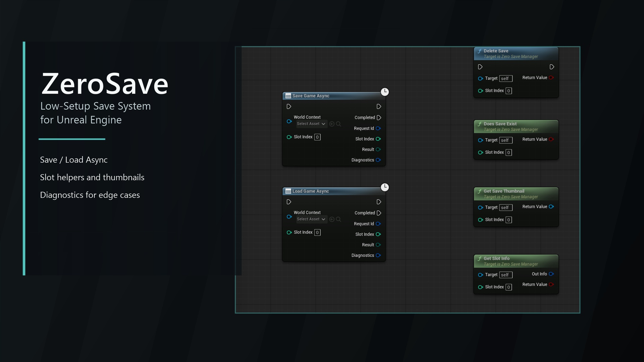644x362 pixels.
Task: Click Slot Index value field in Save Game Async
Action: coord(317,137)
